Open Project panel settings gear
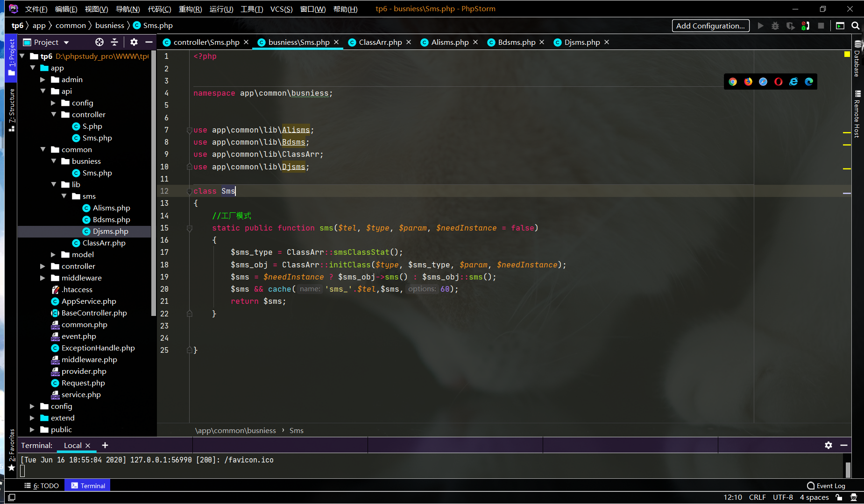Screen dimensions: 864x504 click(x=134, y=42)
